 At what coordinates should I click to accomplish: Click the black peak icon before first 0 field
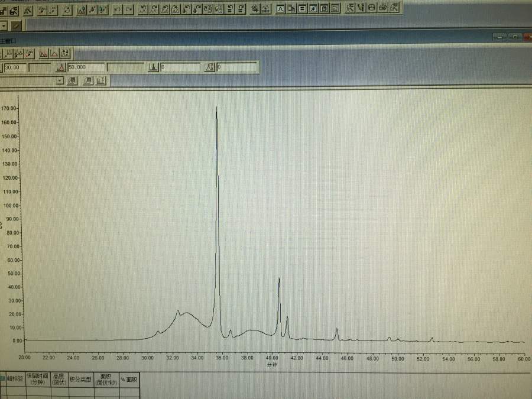[x=154, y=67]
